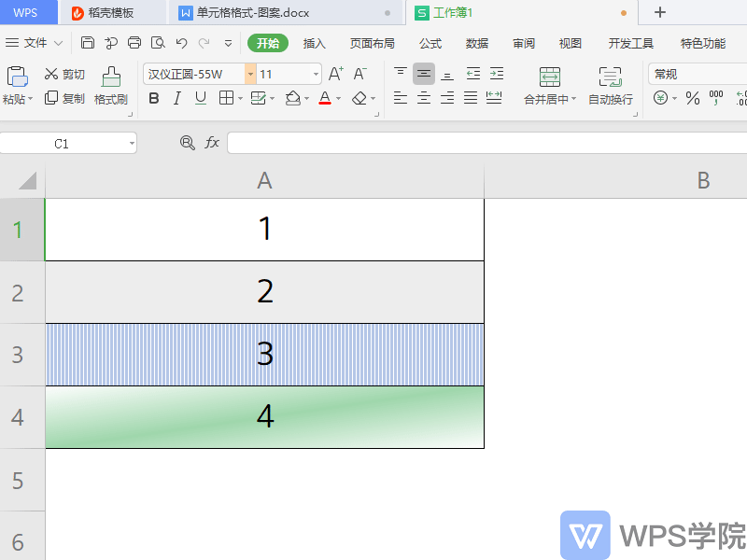Viewport: 747px width, 560px height.
Task: Switch to the 页面布局 tab
Action: tap(372, 43)
